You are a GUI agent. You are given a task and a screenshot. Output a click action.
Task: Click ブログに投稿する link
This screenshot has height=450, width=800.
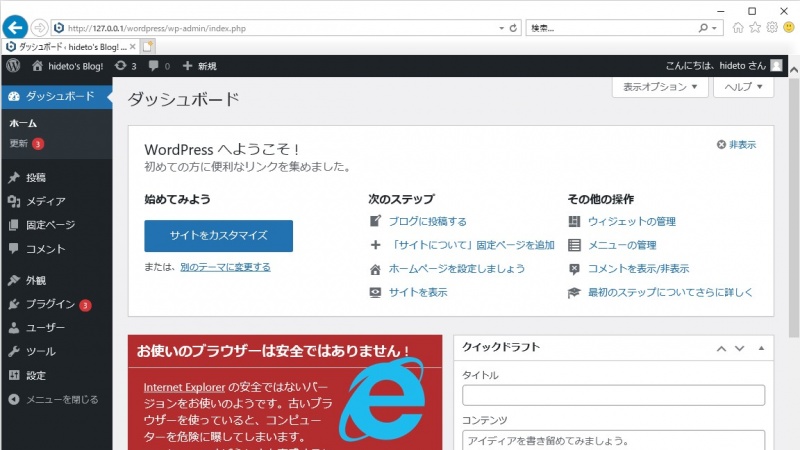point(428,221)
